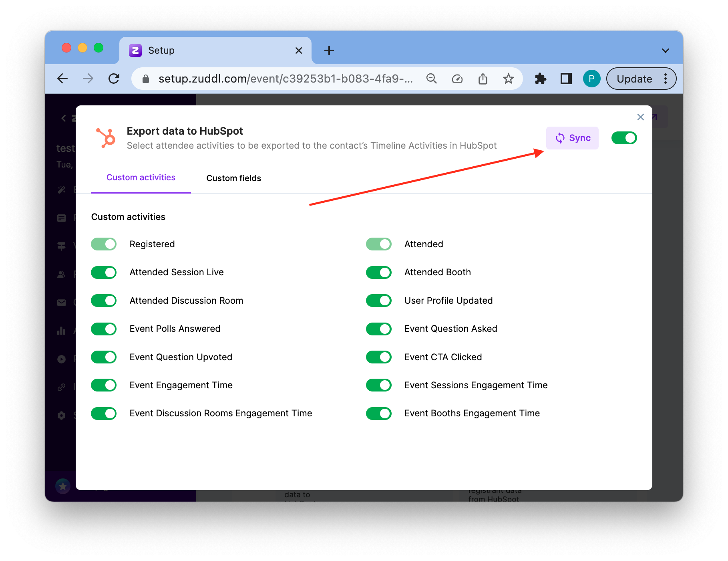Turn off Attended Discussion Room toggle

pyautogui.click(x=104, y=301)
